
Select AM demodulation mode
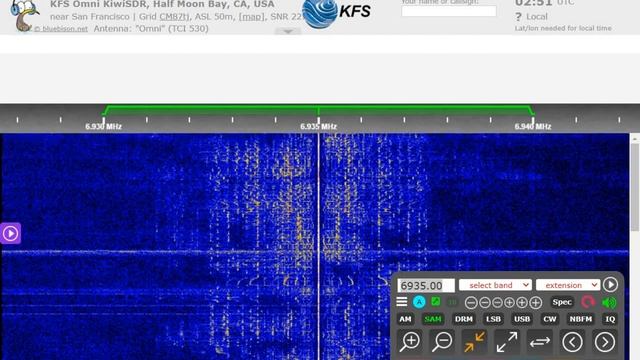click(405, 319)
